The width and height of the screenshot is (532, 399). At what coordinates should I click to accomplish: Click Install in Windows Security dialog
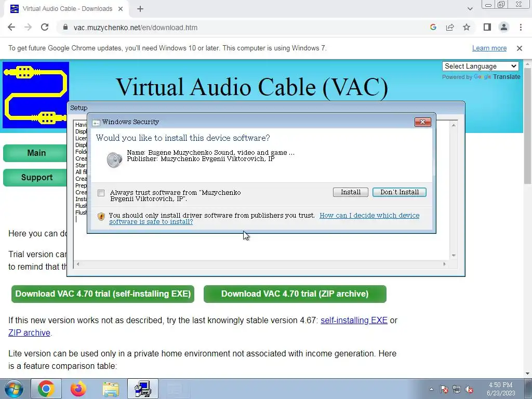[351, 192]
